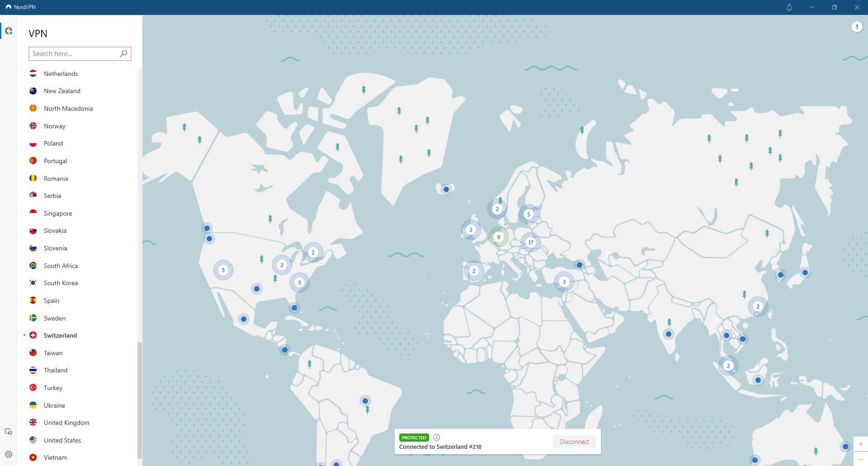This screenshot has width=868, height=466.
Task: Open the notifications bell icon
Action: [x=789, y=7]
